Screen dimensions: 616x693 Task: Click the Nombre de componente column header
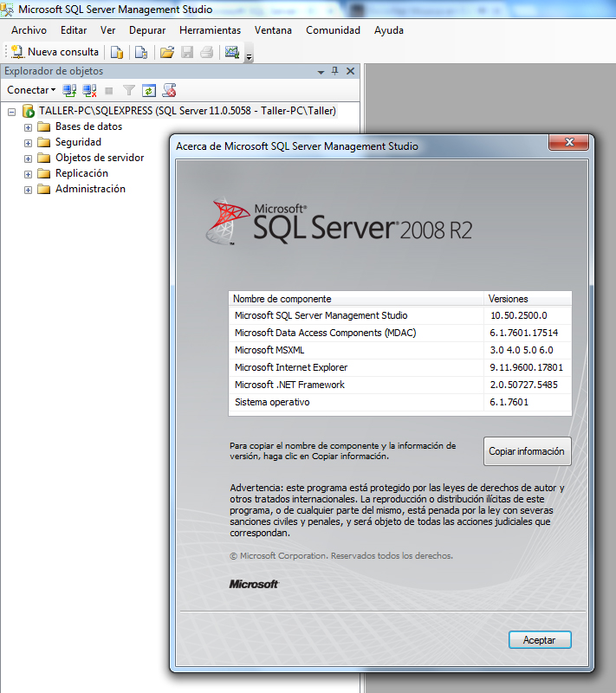coord(356,299)
